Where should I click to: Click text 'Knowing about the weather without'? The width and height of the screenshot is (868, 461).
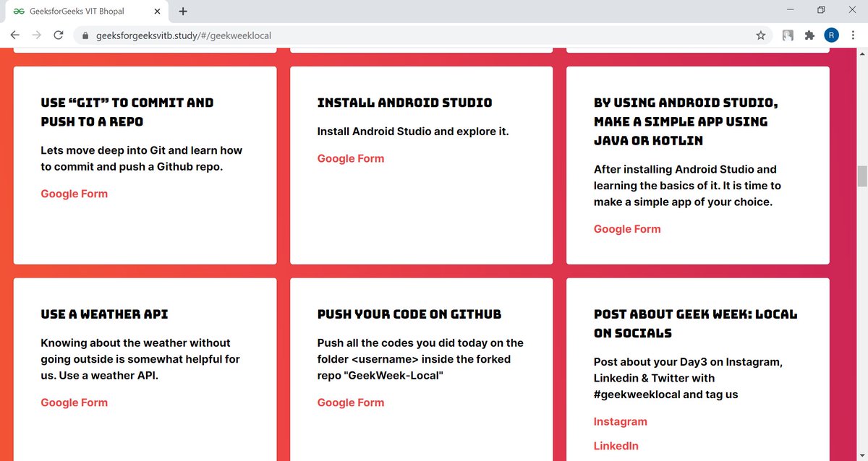point(140,359)
